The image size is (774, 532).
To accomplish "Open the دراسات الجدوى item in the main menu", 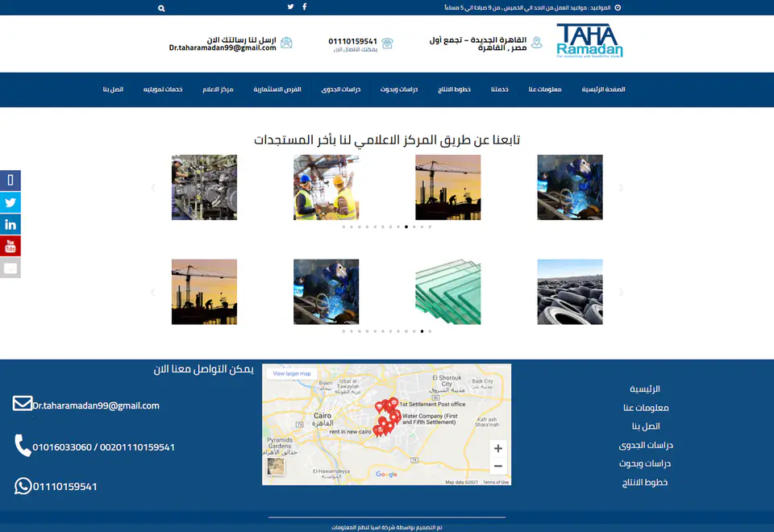I will [340, 89].
